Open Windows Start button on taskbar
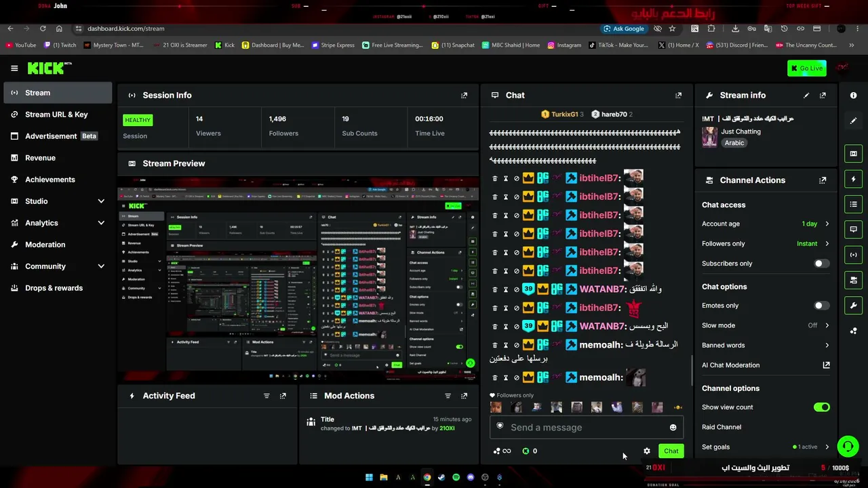Screen dimensions: 868x488 click(x=369, y=477)
